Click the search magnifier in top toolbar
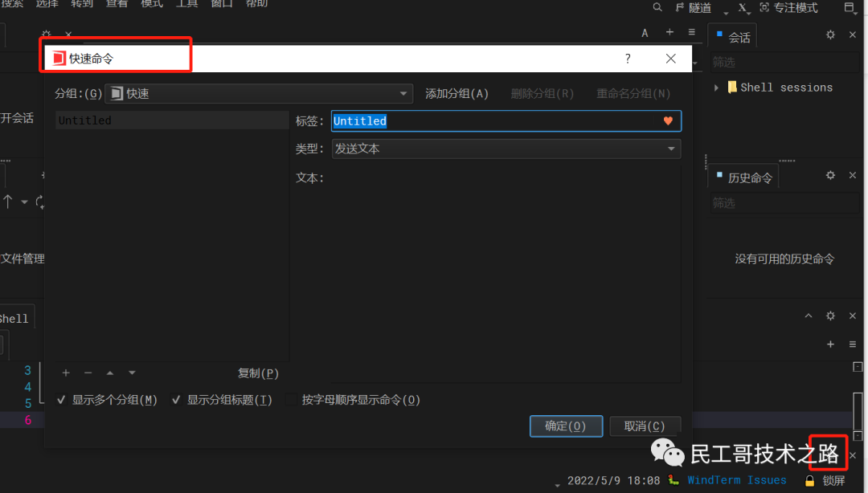Screen dimensions: 868x493 [x=657, y=7]
